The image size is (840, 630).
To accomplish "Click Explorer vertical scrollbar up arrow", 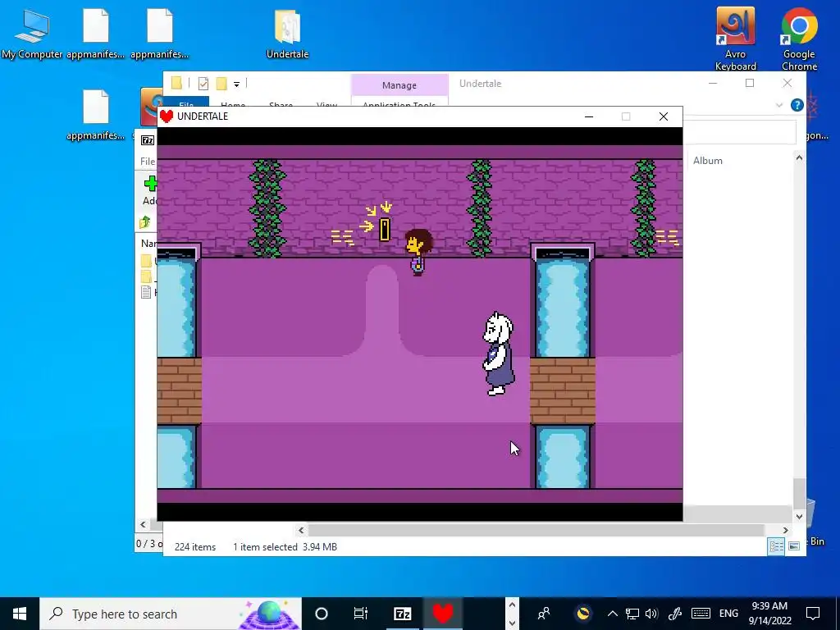I will [x=799, y=157].
